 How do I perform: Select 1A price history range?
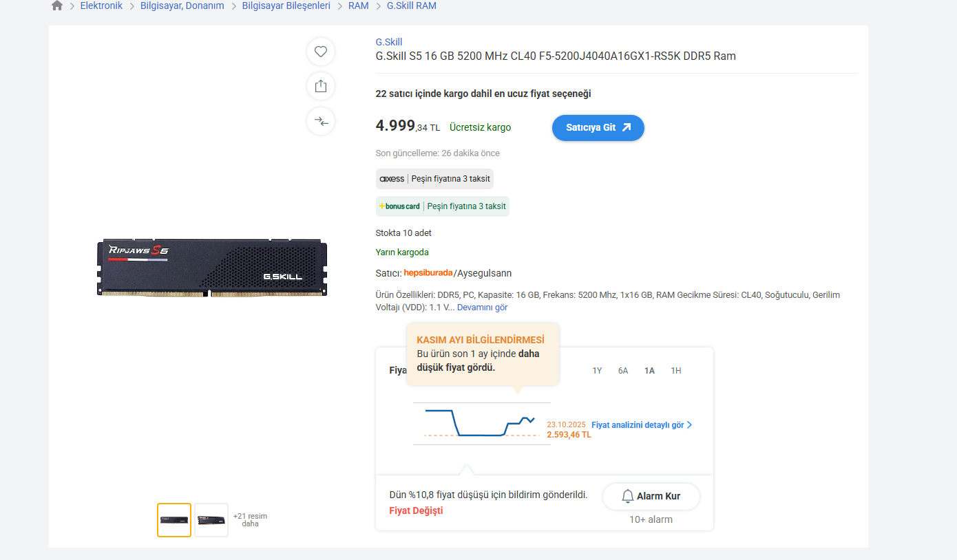[649, 371]
